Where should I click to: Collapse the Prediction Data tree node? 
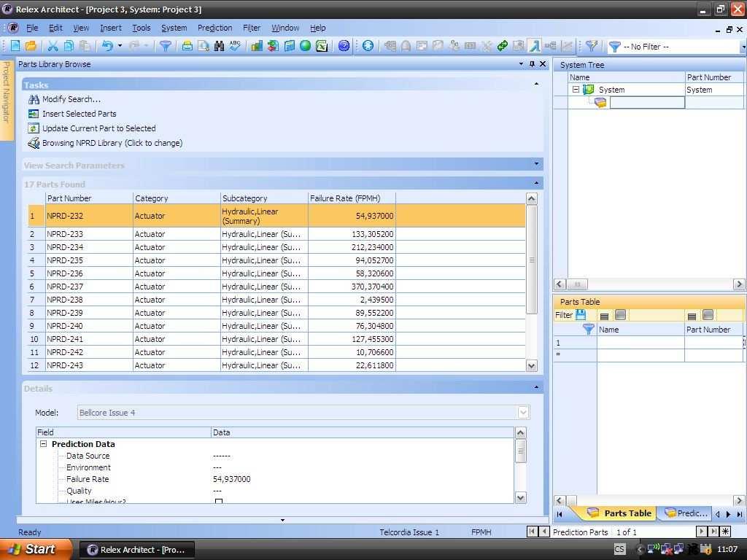point(43,444)
